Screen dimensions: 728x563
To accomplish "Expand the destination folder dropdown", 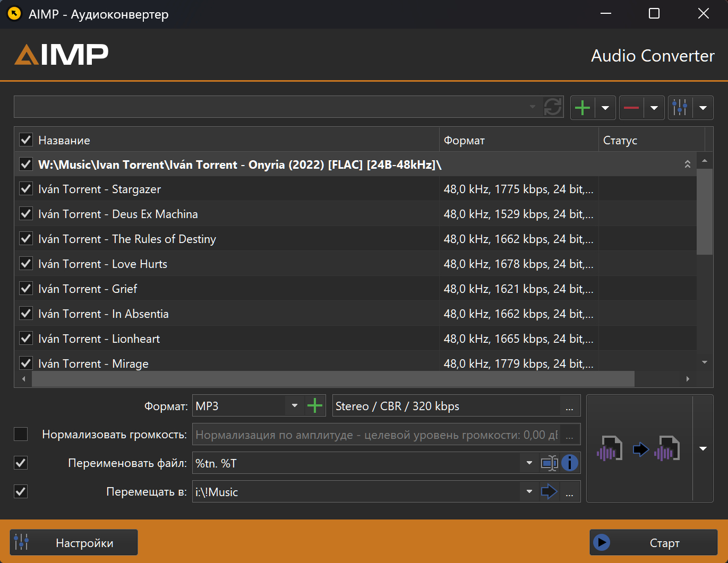I will [529, 492].
